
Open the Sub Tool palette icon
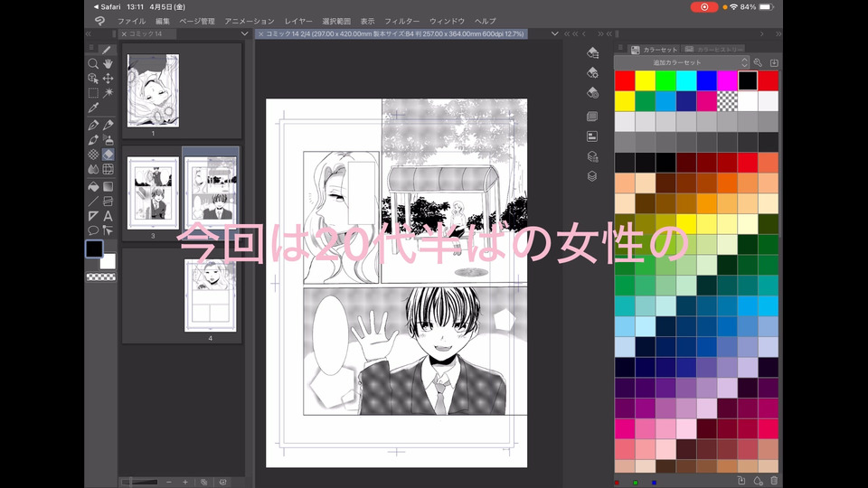(x=592, y=52)
